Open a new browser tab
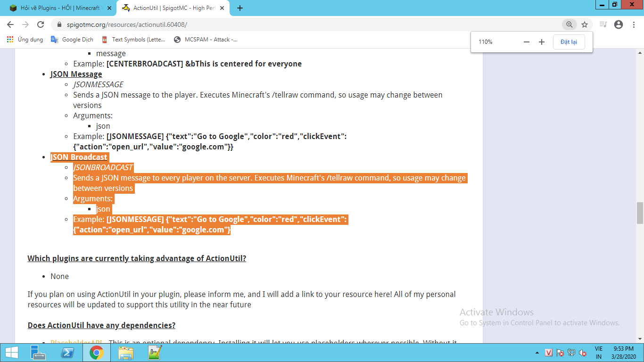Screen dimensions: 644x362 click(240, 8)
